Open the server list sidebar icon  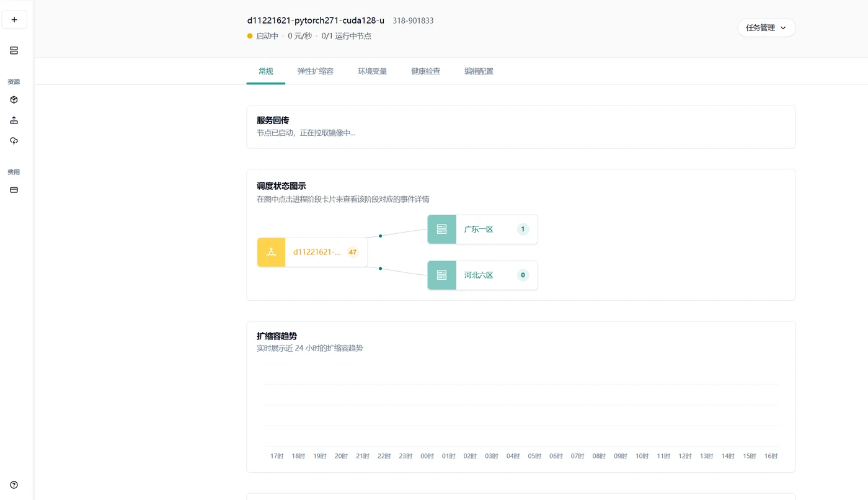[14, 50]
